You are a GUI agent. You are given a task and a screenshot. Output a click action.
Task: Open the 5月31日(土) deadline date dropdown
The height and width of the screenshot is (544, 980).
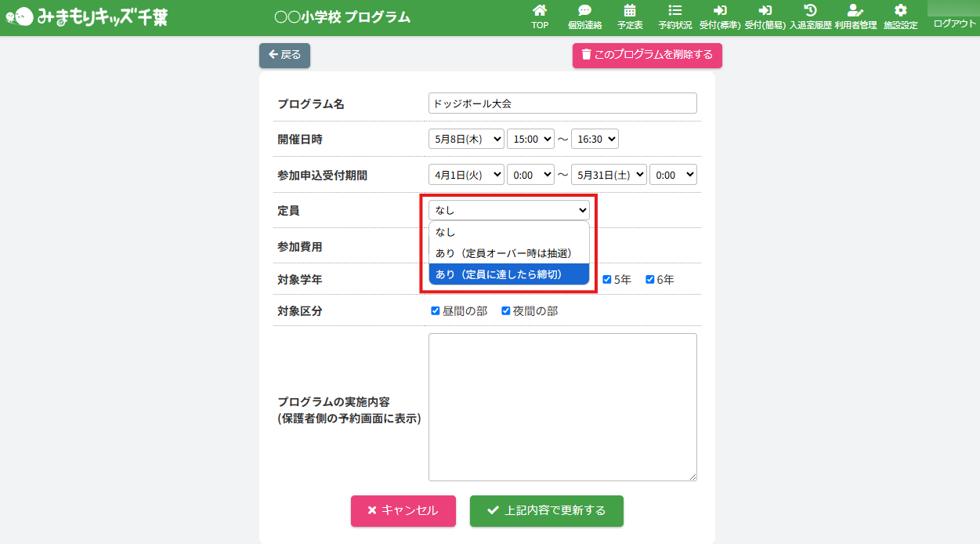coord(609,175)
